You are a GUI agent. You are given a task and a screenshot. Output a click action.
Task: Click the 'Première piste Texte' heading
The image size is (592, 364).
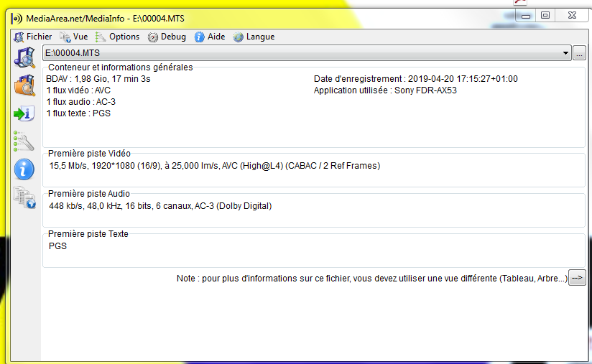(88, 234)
